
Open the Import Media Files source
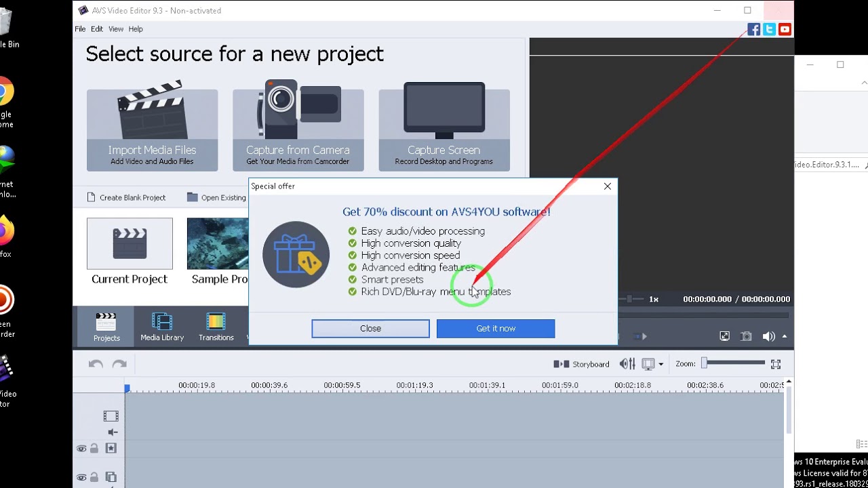tap(152, 129)
